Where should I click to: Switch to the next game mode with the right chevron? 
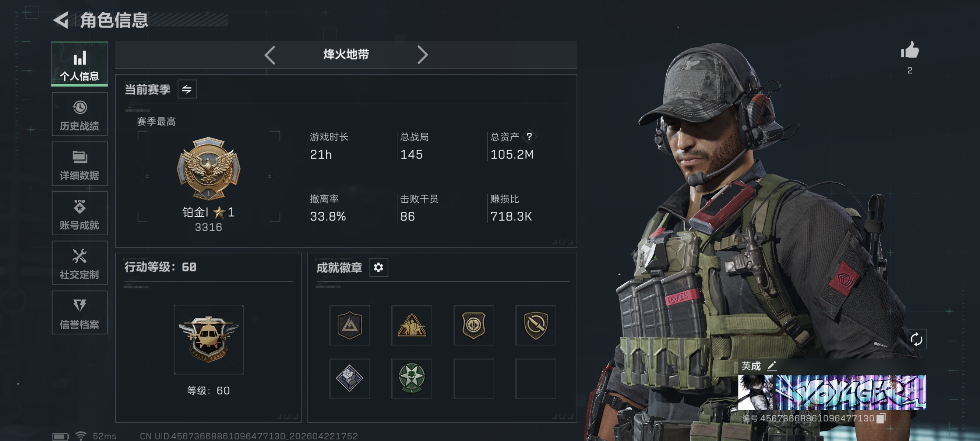point(422,55)
